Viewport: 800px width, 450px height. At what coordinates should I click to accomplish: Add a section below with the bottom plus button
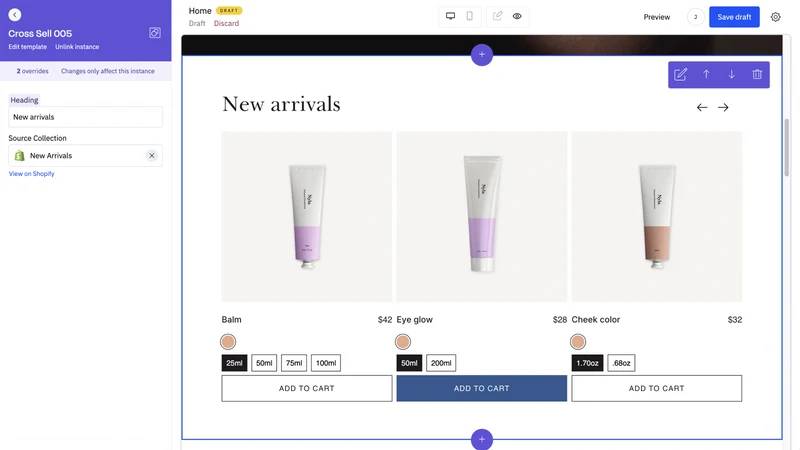coord(482,439)
